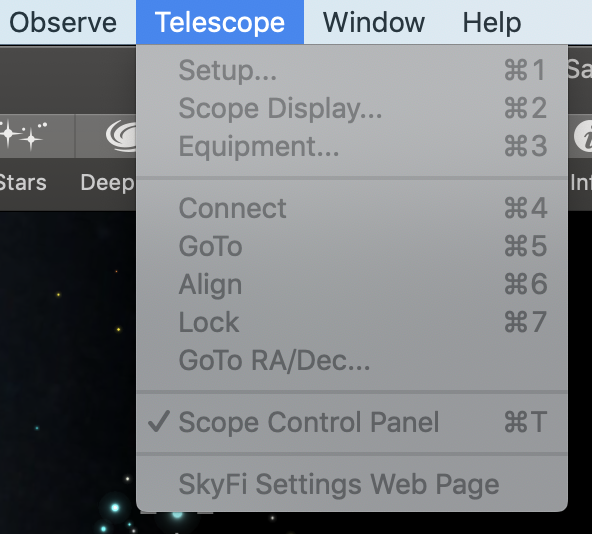Viewport: 592px width, 534px height.
Task: Open the Telescope menu
Action: pos(220,22)
